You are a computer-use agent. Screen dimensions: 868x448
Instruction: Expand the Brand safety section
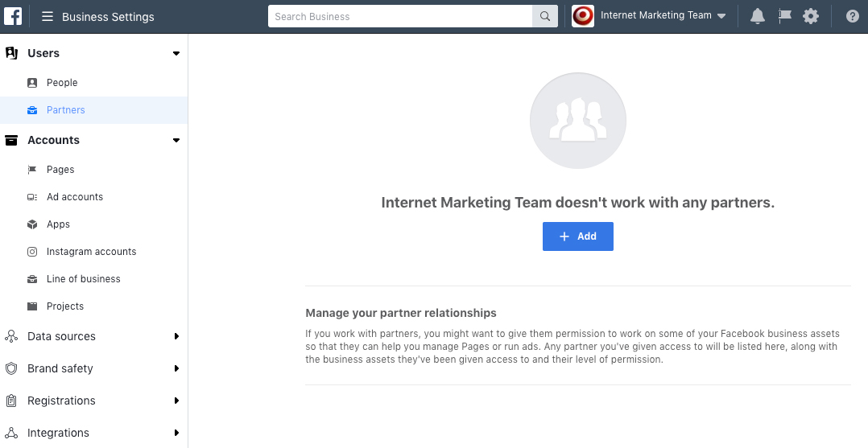pyautogui.click(x=176, y=369)
